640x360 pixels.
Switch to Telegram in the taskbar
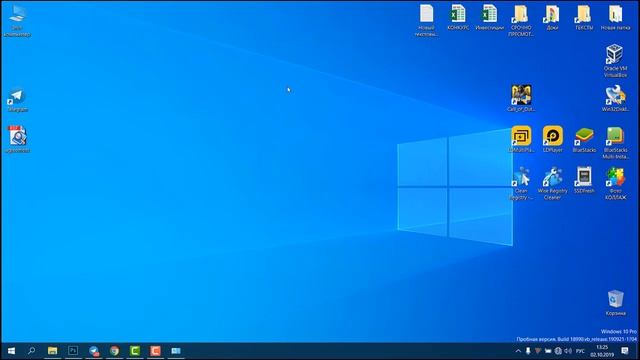pos(94,351)
